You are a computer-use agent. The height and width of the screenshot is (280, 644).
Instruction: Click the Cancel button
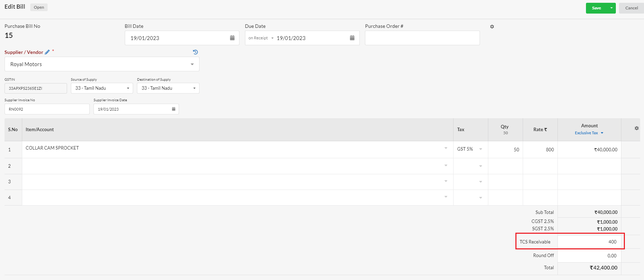tap(631, 8)
